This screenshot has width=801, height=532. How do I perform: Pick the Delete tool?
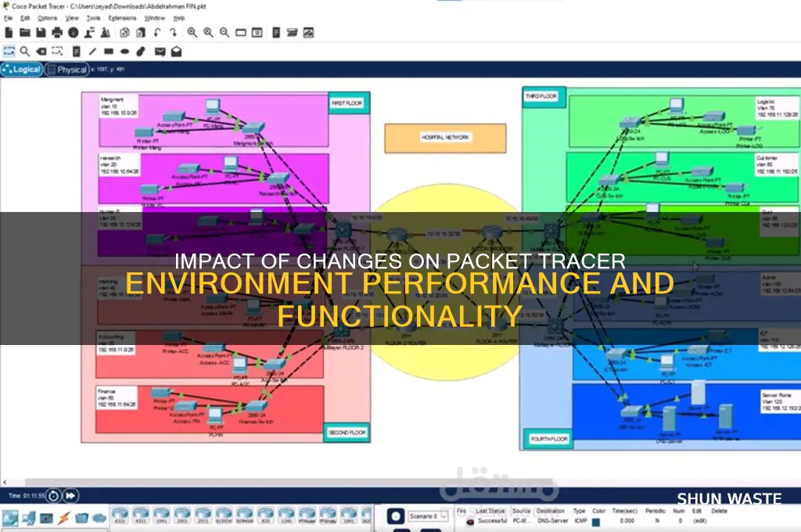41,51
